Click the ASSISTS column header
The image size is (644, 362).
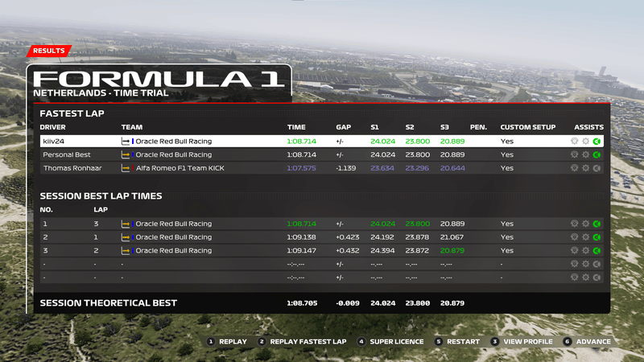(589, 127)
